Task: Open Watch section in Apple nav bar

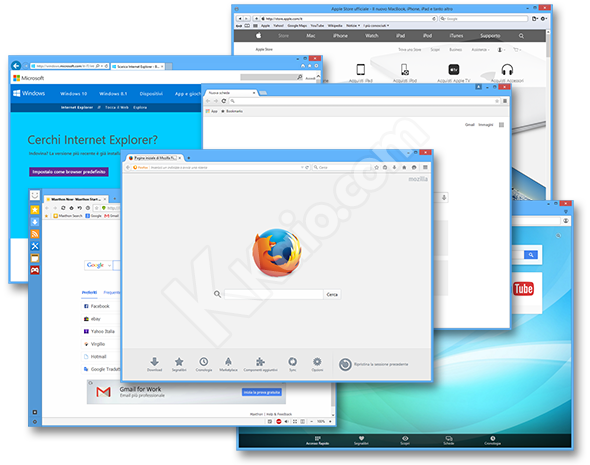Action: (371, 36)
